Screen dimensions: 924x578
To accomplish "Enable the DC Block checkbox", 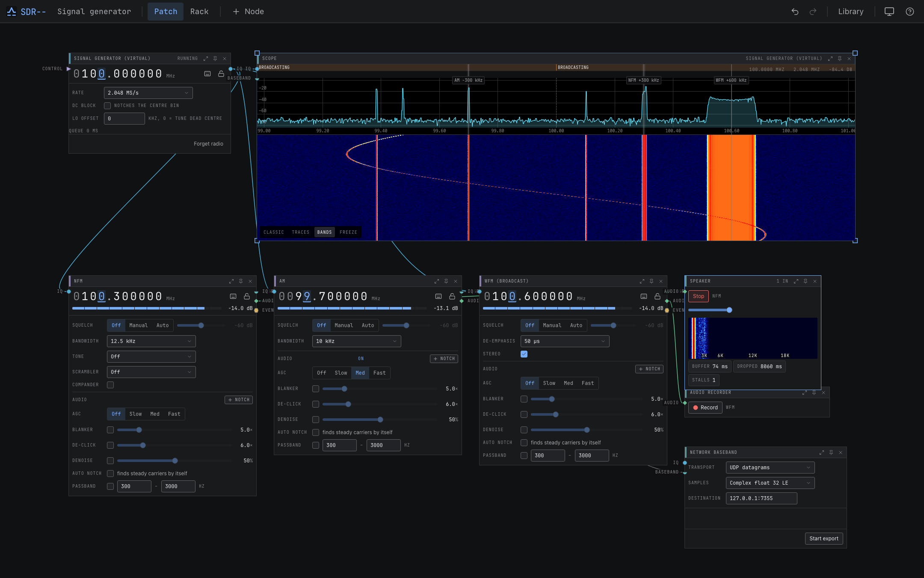I will click(107, 106).
